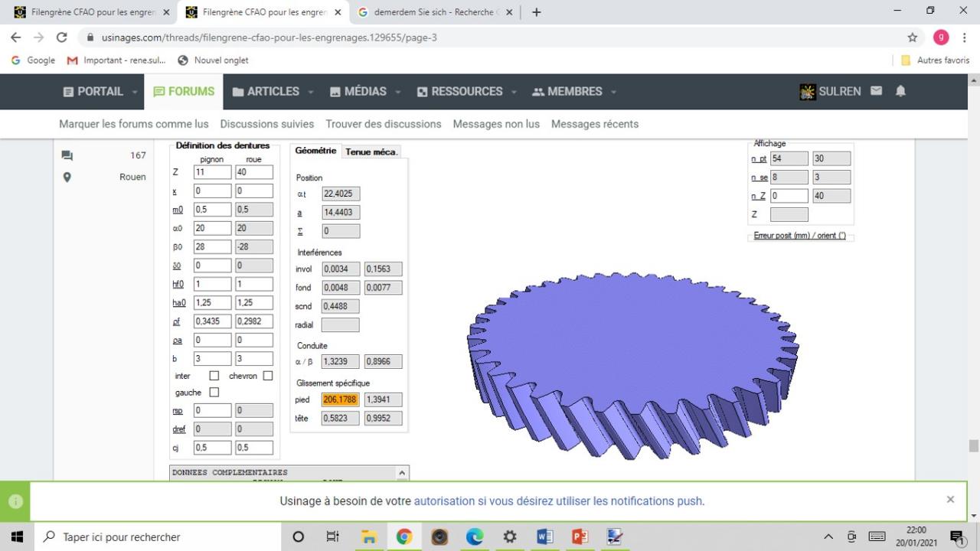Open the MEMBRES section
The height and width of the screenshot is (551, 980).
(567, 91)
